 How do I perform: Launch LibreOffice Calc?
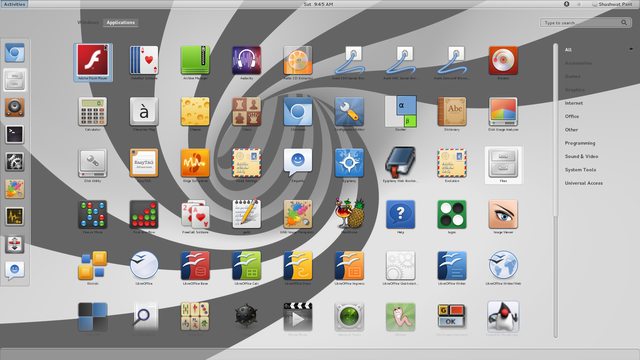[247, 266]
